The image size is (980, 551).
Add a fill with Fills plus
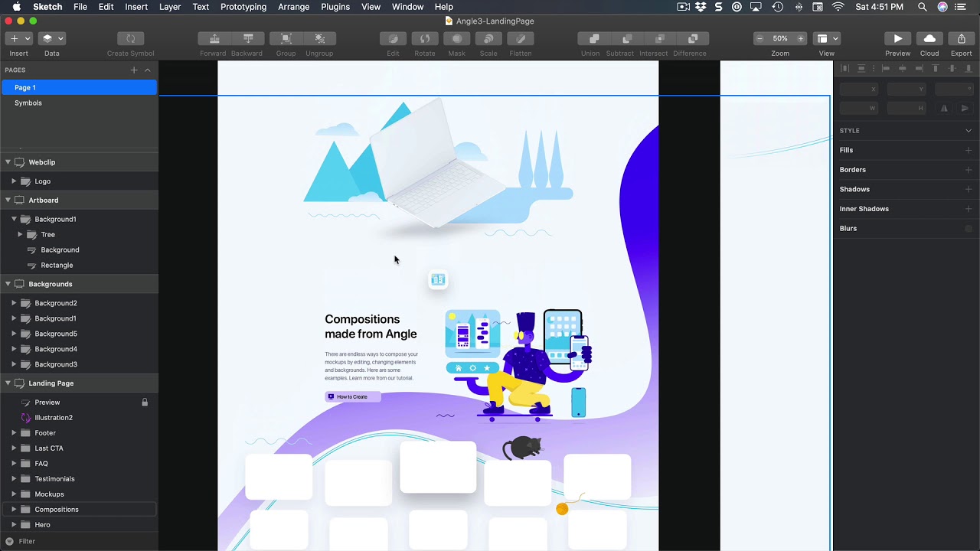969,150
